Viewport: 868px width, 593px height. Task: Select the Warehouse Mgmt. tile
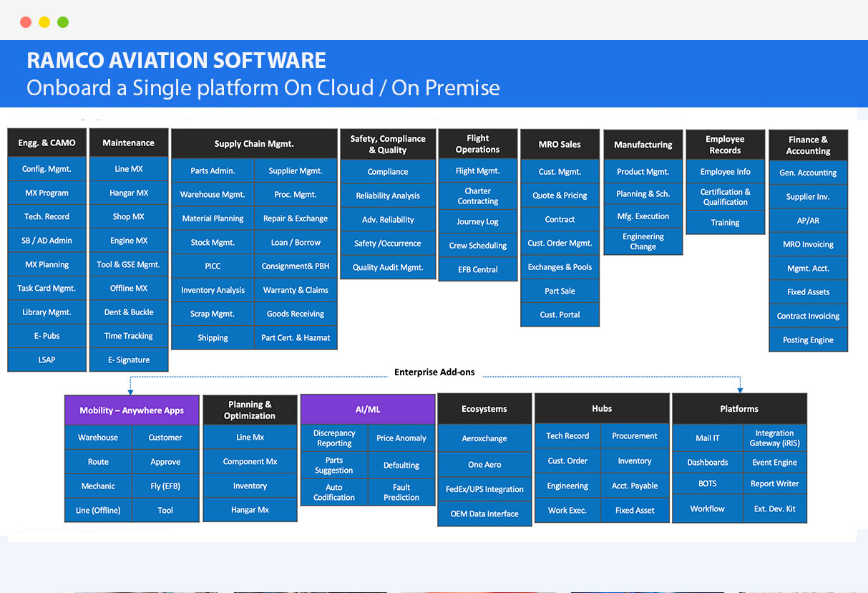(x=213, y=195)
